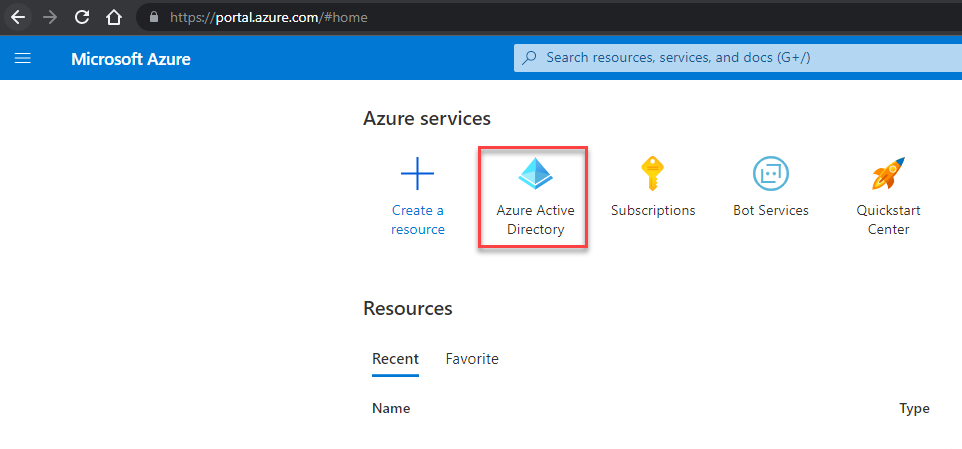Click the Subscriptions label
962x449 pixels.
(x=653, y=210)
